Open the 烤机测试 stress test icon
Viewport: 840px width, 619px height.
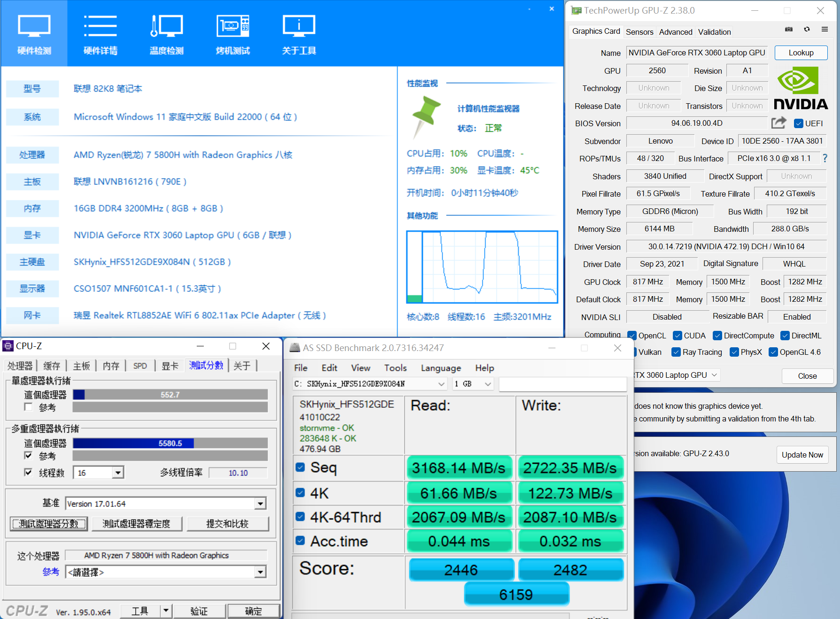tap(233, 33)
